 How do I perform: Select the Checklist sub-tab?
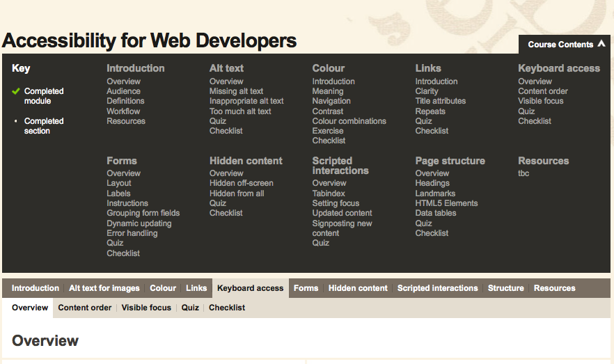(x=227, y=308)
